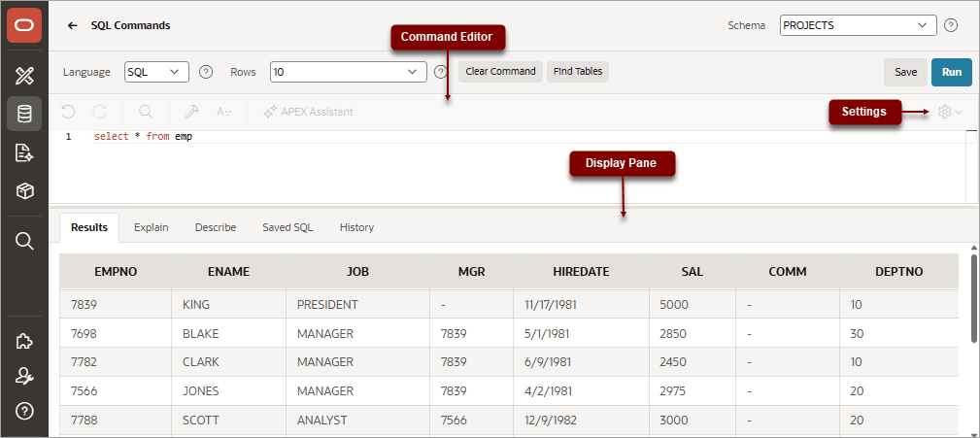Viewport: 980px width, 438px height.
Task: Run the SQL command
Action: coord(952,73)
